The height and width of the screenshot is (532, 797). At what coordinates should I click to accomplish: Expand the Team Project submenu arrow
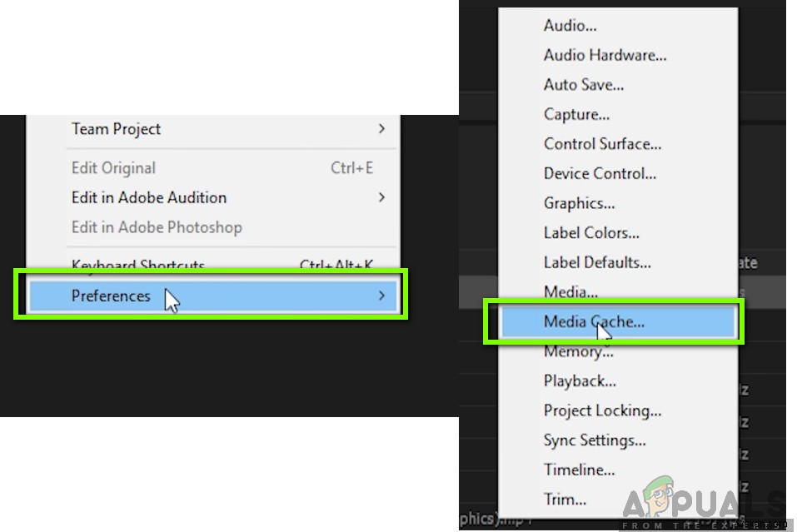(x=381, y=129)
